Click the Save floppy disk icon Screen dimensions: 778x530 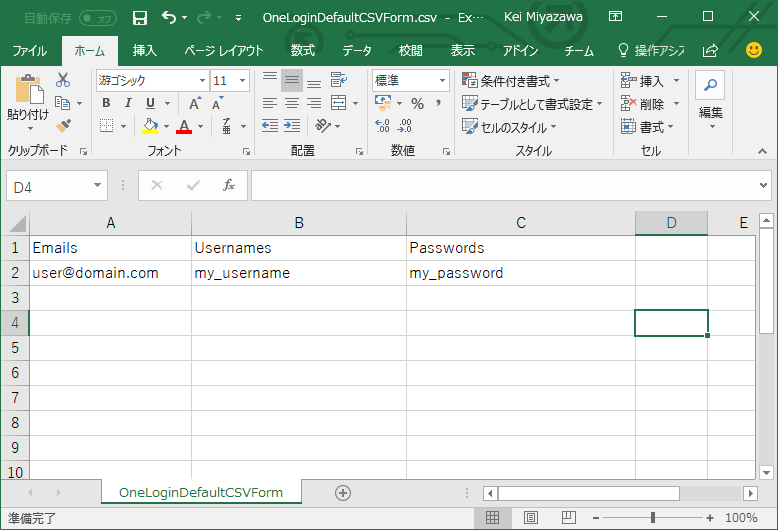point(140,18)
